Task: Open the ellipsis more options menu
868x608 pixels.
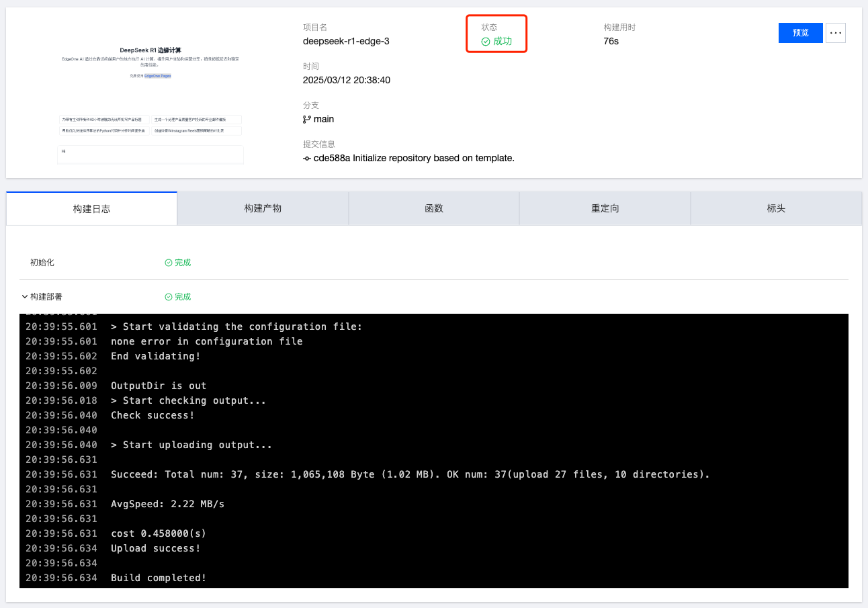Action: (835, 33)
